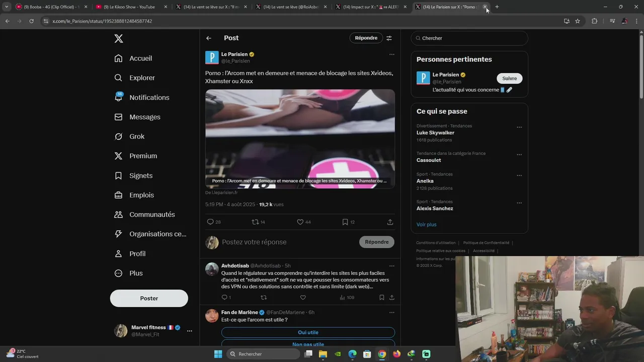Viewport: 644px width, 362px height.
Task: Share Avhdotisab's comment
Action: pos(392,298)
